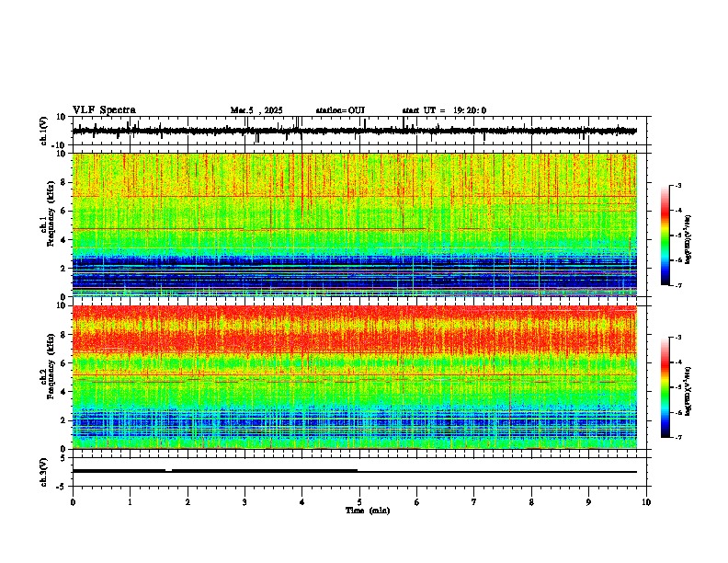
Task: Click the ch.2 color scale log(PSD) units label
Action: (x=688, y=391)
